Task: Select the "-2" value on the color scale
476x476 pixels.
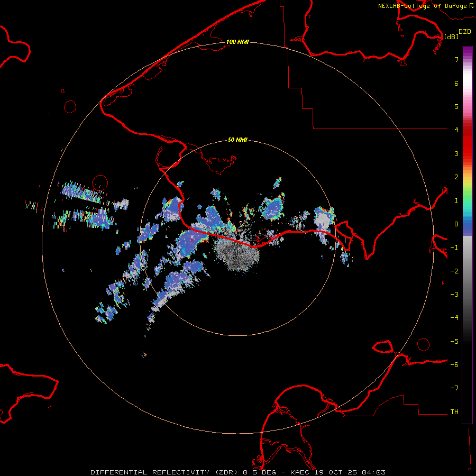Action: point(454,271)
